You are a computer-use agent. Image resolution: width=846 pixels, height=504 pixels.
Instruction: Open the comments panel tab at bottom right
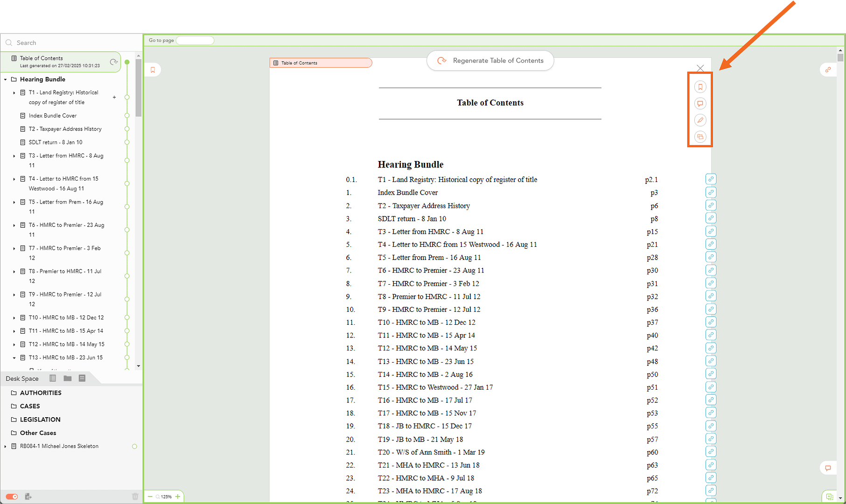coord(828,468)
